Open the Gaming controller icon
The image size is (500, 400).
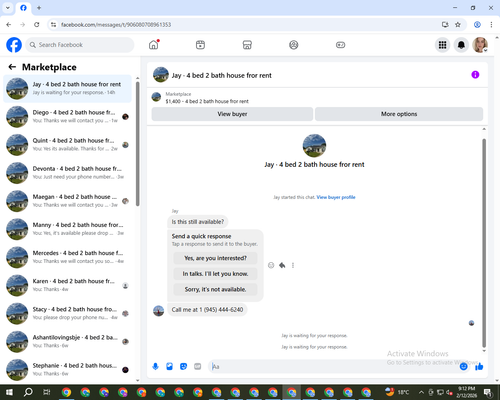[x=340, y=45]
